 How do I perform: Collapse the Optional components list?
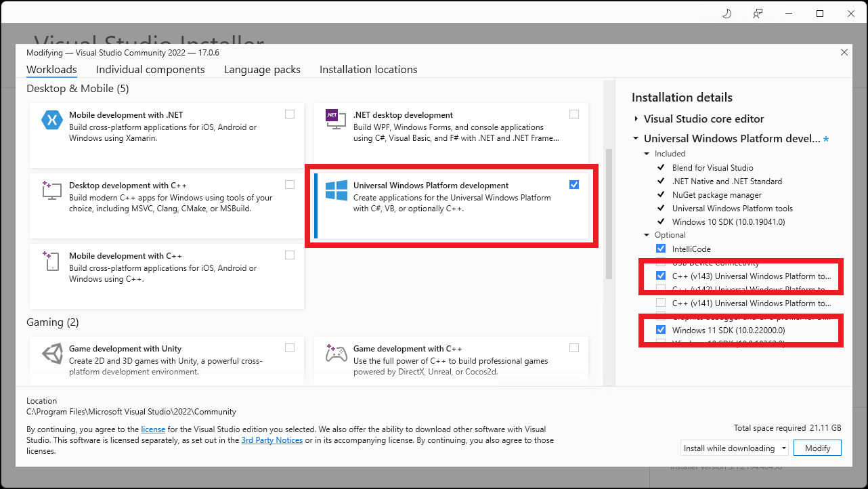tap(647, 235)
